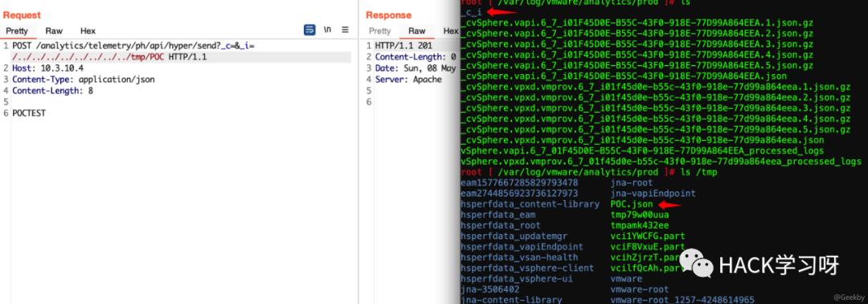Click hsperfdata_eam entry
This screenshot has height=304, width=868.
497,214
